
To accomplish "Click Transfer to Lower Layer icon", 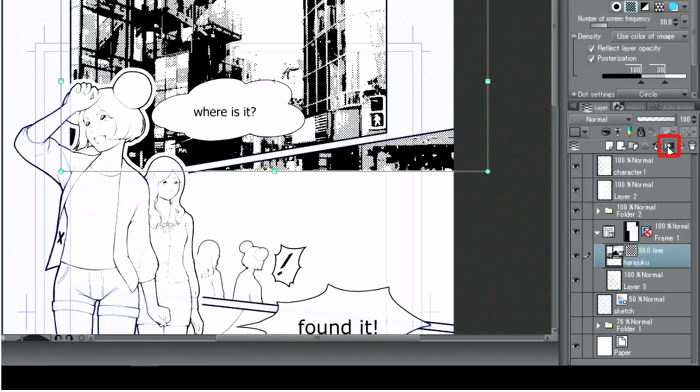I will coord(645,146).
